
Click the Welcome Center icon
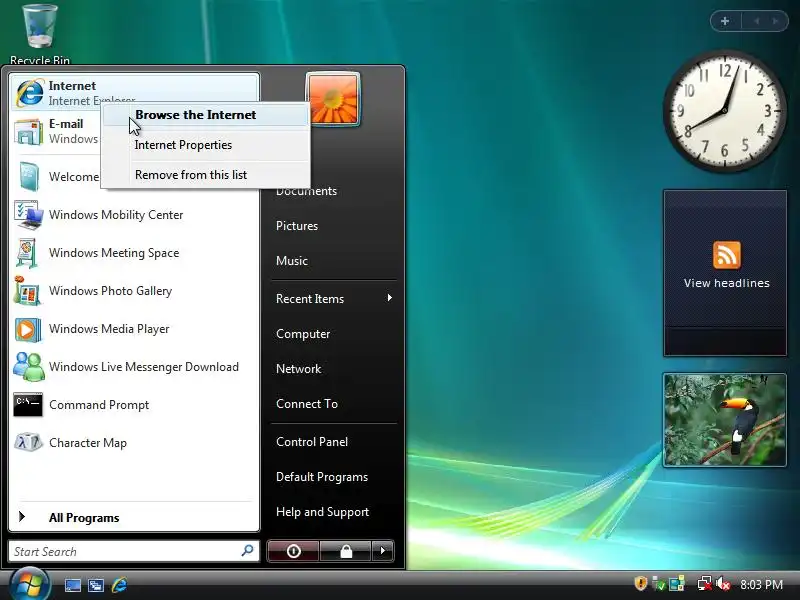pyautogui.click(x=29, y=176)
